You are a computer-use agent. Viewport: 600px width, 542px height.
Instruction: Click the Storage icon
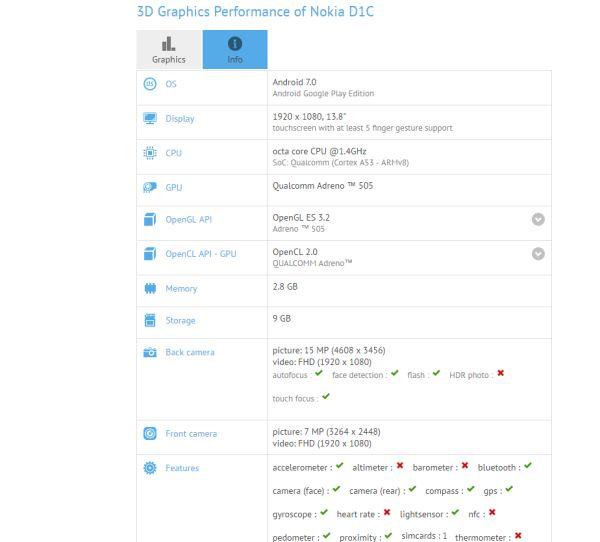(x=150, y=320)
